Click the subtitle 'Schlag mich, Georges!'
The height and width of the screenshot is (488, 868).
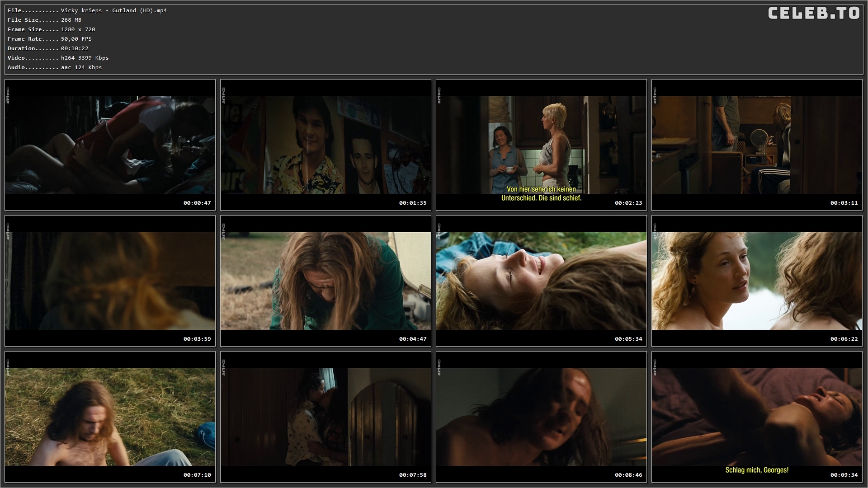[x=757, y=470]
